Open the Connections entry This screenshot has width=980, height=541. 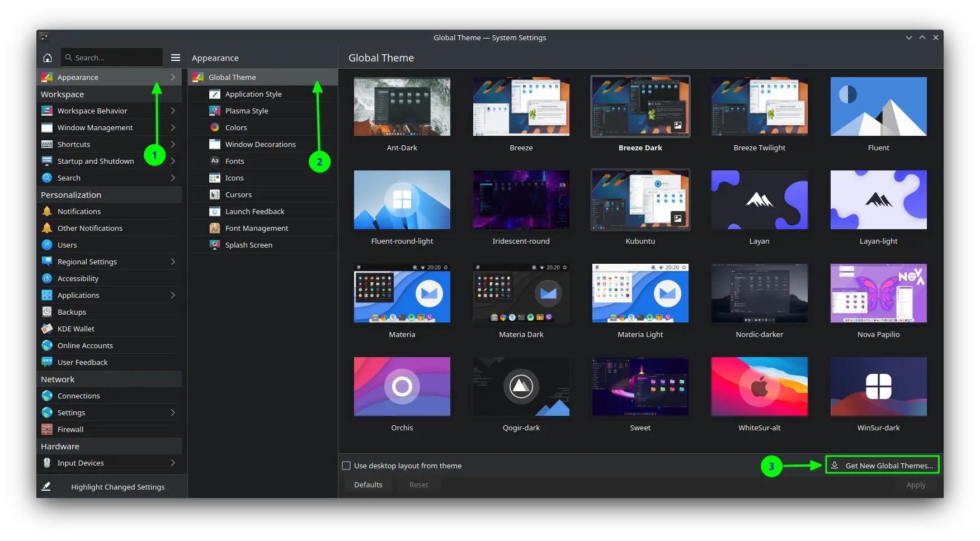(x=109, y=396)
